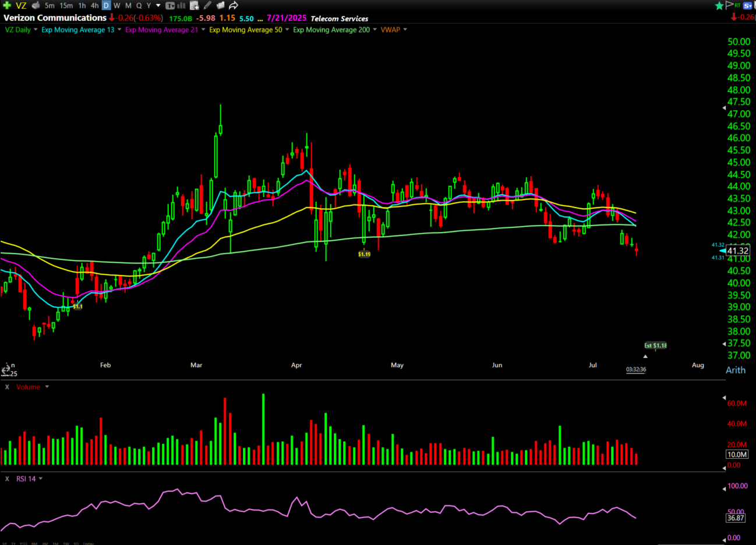
Task: Close the RSI 14 pane with X
Action: [7, 479]
